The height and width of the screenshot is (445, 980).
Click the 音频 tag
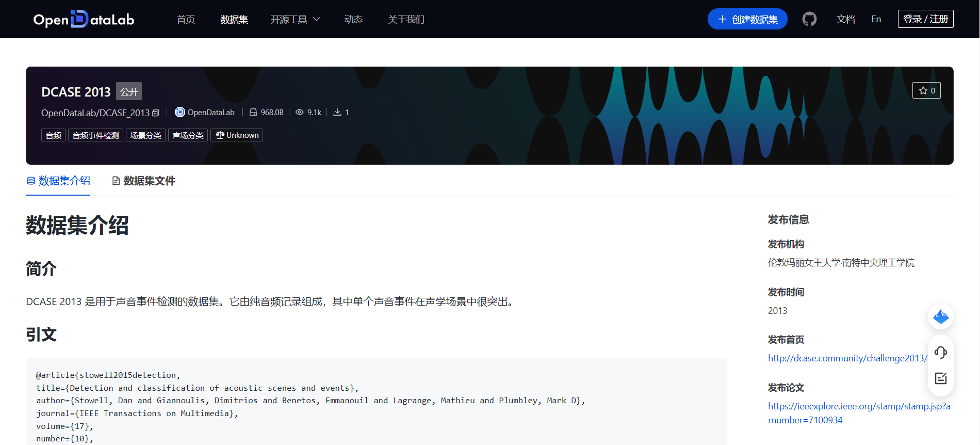[53, 135]
